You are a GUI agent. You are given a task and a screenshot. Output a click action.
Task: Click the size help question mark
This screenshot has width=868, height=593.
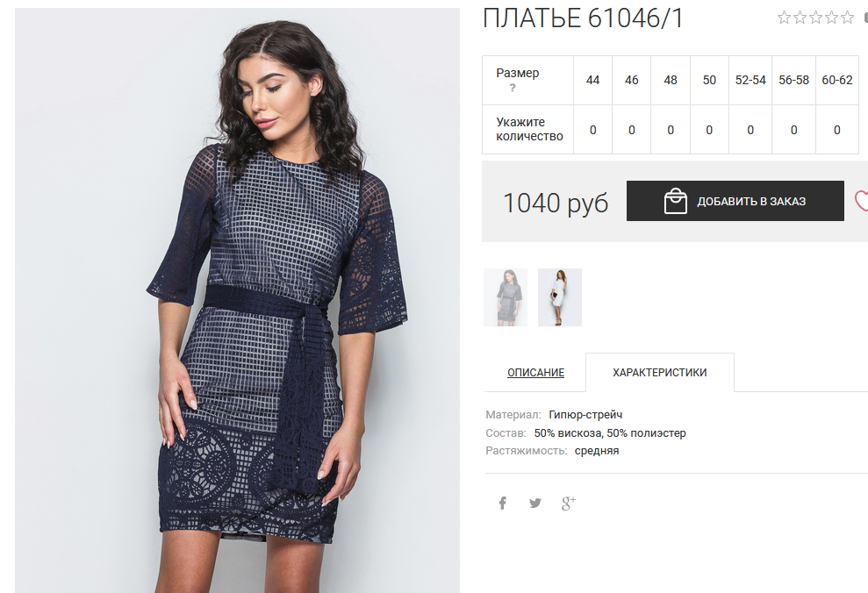[x=513, y=88]
